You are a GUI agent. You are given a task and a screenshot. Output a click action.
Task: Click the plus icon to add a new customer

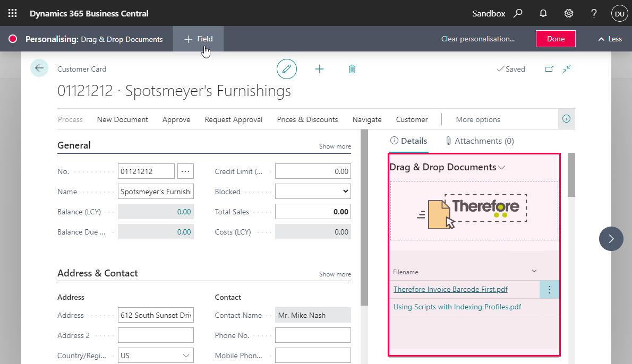319,69
